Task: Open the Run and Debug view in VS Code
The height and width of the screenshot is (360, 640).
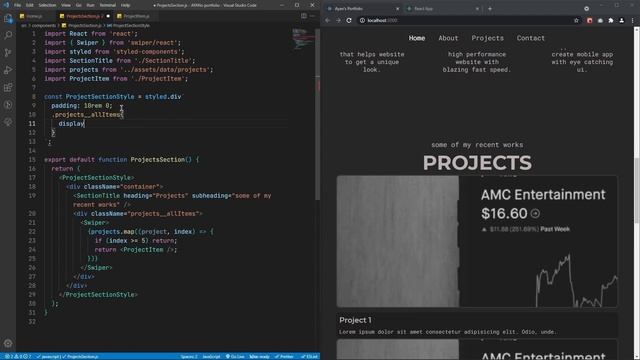Action: click(8, 70)
